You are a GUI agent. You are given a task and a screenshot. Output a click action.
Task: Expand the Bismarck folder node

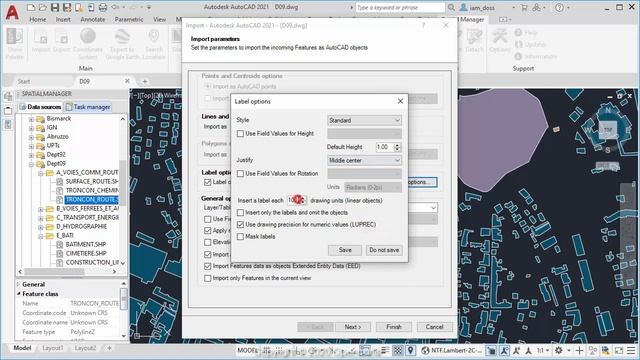click(31, 119)
